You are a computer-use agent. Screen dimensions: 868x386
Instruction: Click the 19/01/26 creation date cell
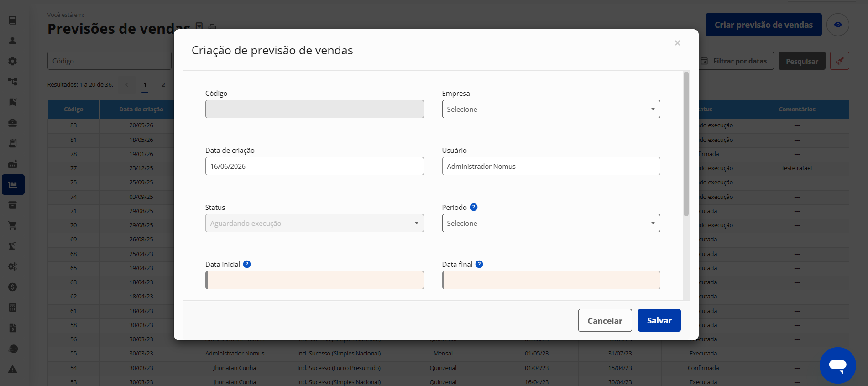tap(141, 154)
